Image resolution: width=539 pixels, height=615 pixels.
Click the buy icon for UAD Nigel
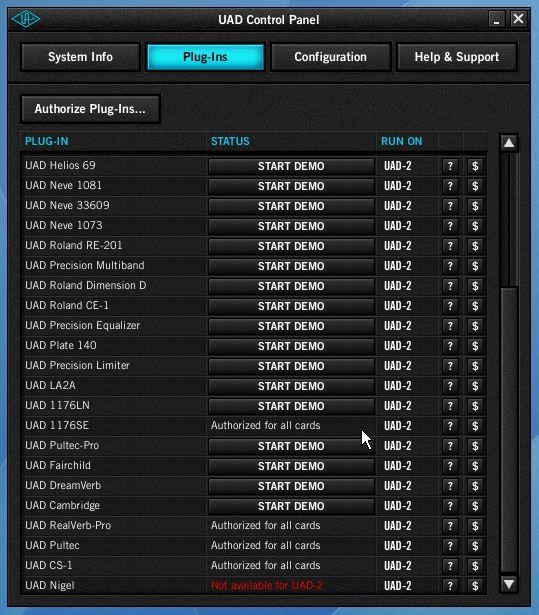coord(475,586)
